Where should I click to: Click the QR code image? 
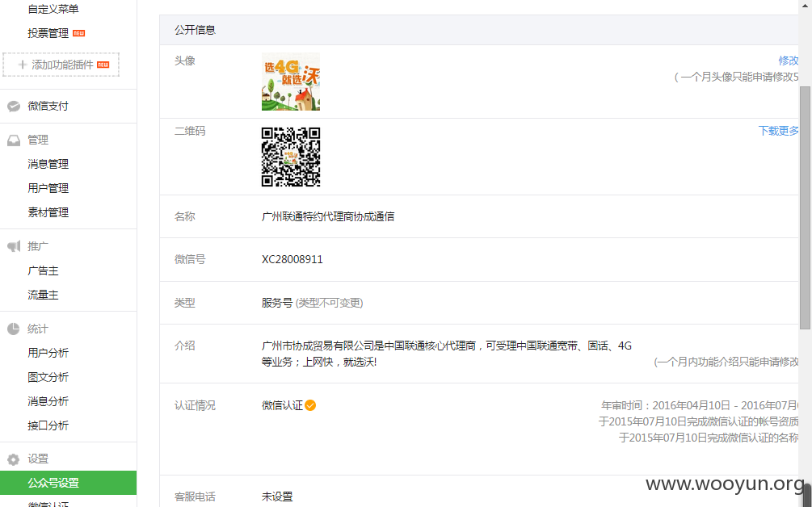point(291,157)
